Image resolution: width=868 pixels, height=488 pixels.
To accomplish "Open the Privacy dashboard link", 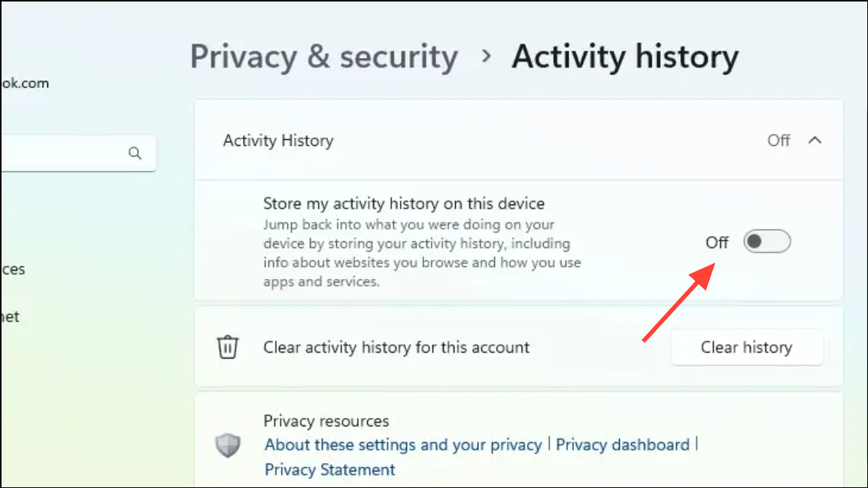I will [623, 444].
